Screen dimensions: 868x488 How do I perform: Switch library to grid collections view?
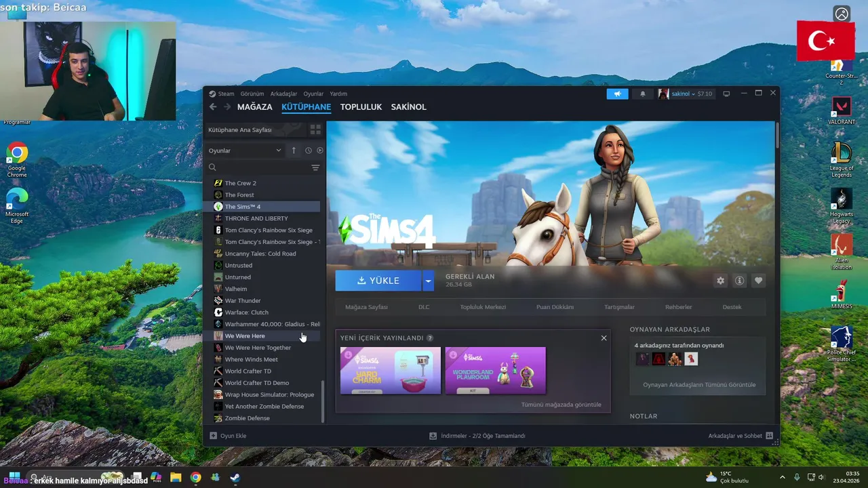[x=315, y=129]
